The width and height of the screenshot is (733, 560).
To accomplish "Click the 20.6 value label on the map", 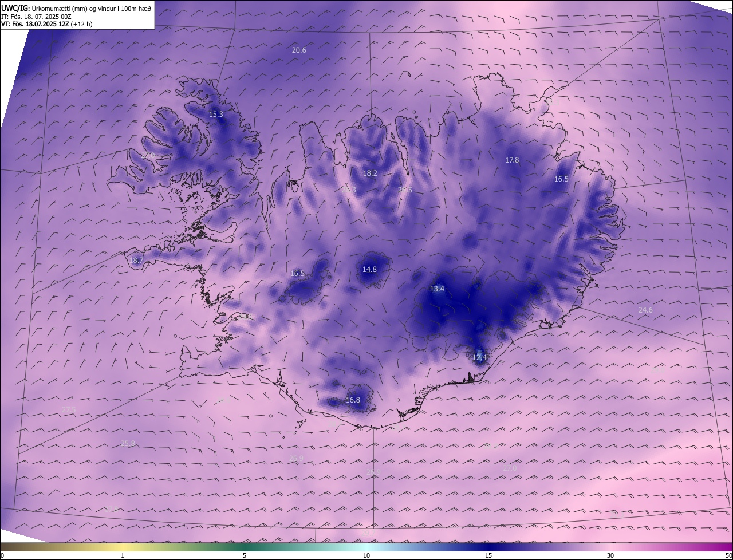I will (x=299, y=50).
